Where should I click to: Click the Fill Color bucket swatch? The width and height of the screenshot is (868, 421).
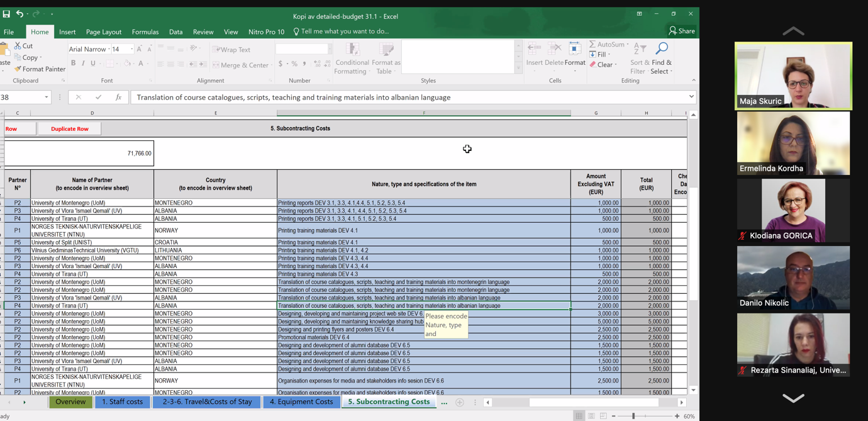(x=126, y=64)
